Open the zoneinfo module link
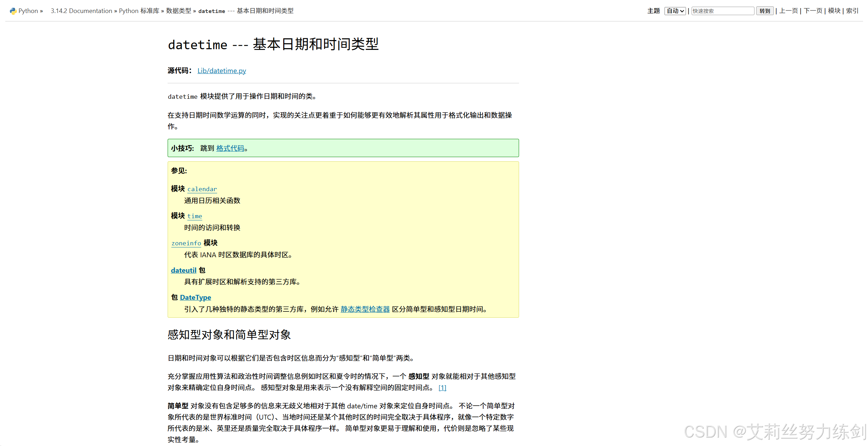 186,243
